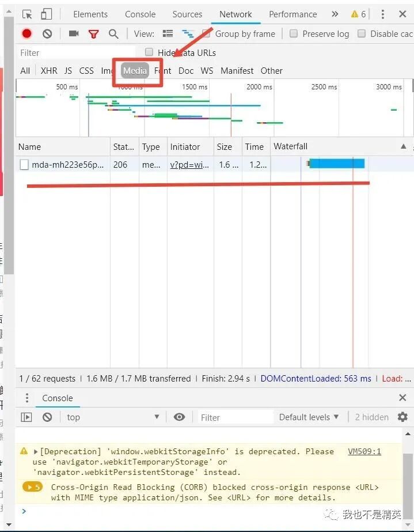414x532 pixels.
Task: Click the blue waterfall bar of the media request
Action: pos(337,164)
